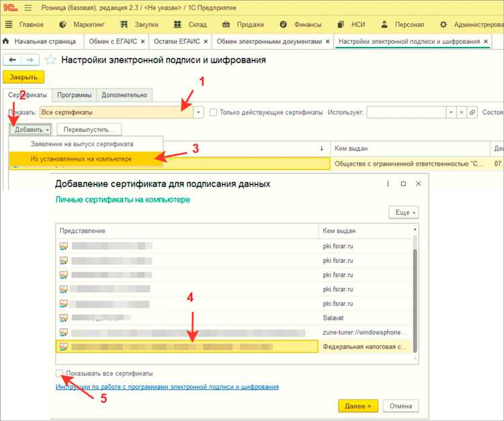Click the back navigation arrow
The width and height of the screenshot is (504, 421).
click(13, 60)
